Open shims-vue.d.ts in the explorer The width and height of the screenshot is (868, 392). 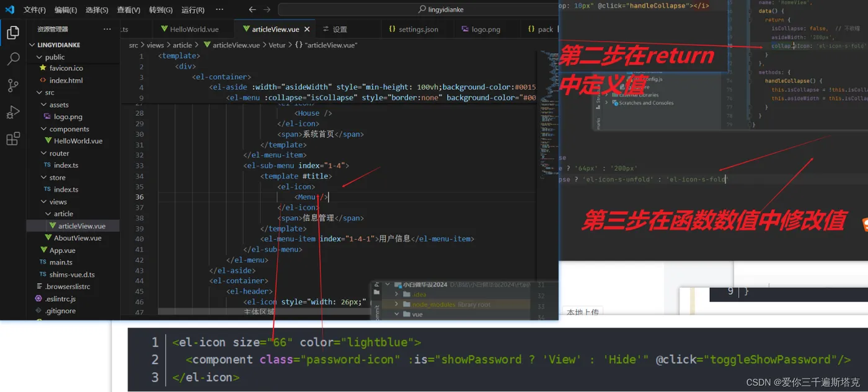click(x=73, y=274)
